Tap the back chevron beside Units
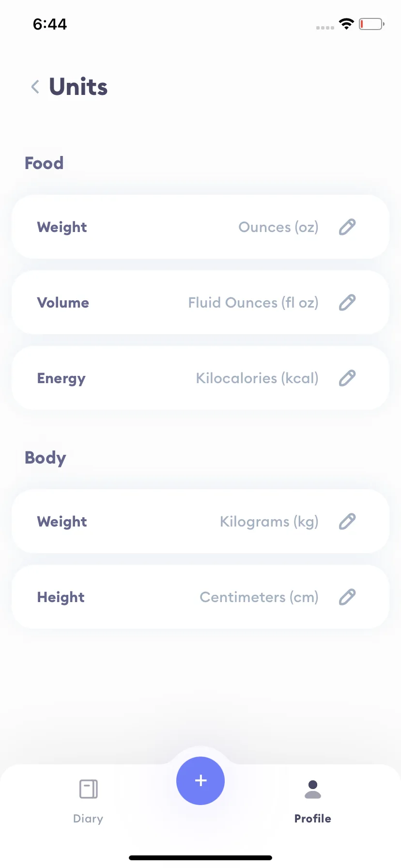 (35, 87)
